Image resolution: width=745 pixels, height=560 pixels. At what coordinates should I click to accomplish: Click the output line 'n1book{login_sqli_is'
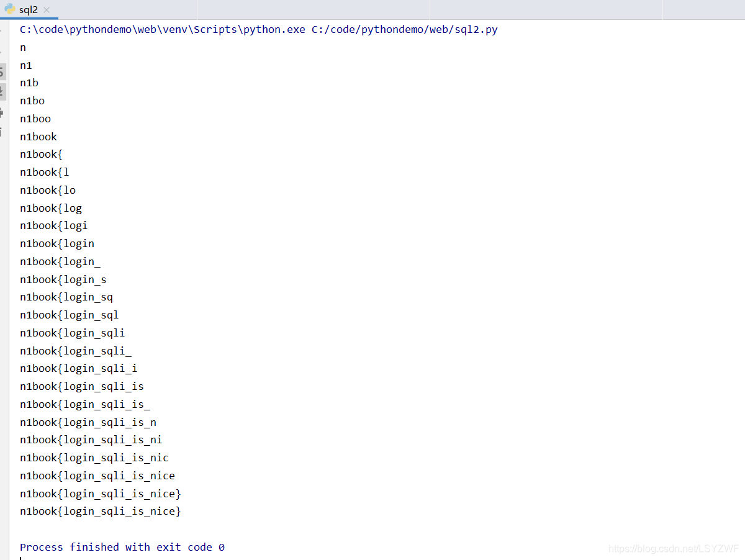[x=82, y=386]
